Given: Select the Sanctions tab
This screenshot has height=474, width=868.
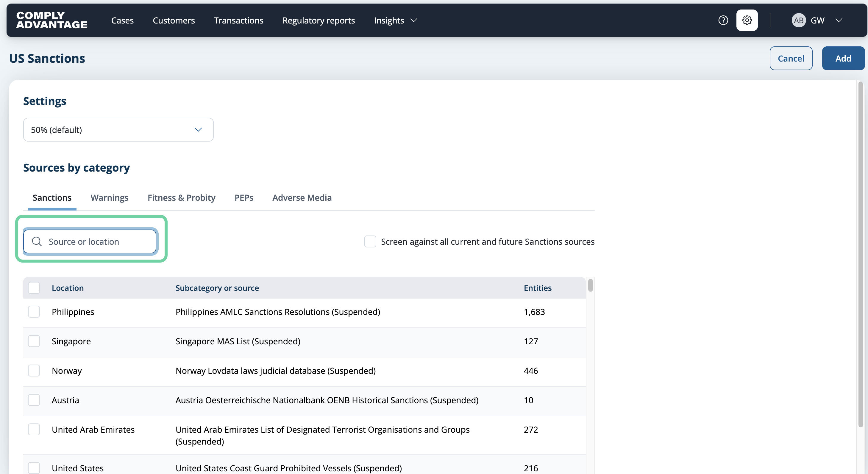Looking at the screenshot, I should coord(52,198).
